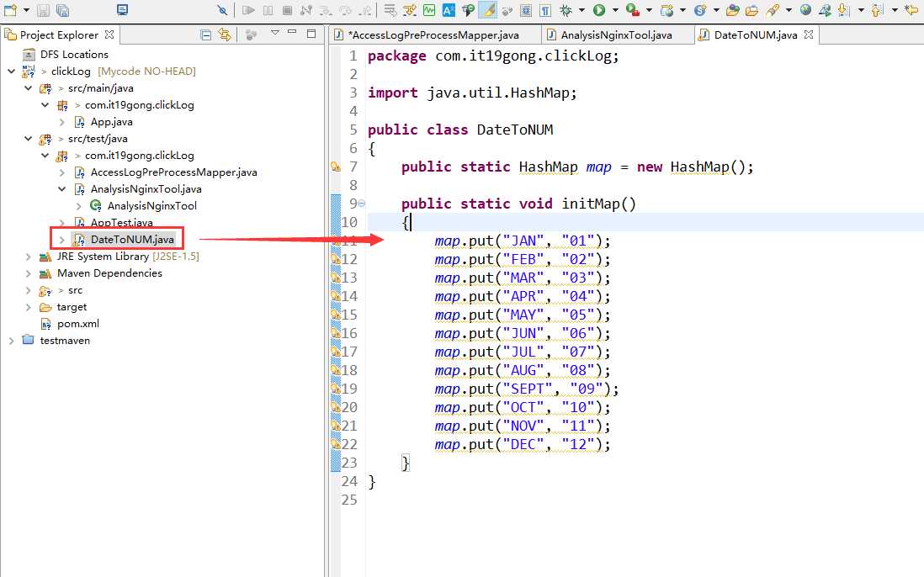Select the Project Explorer tab

point(59,35)
